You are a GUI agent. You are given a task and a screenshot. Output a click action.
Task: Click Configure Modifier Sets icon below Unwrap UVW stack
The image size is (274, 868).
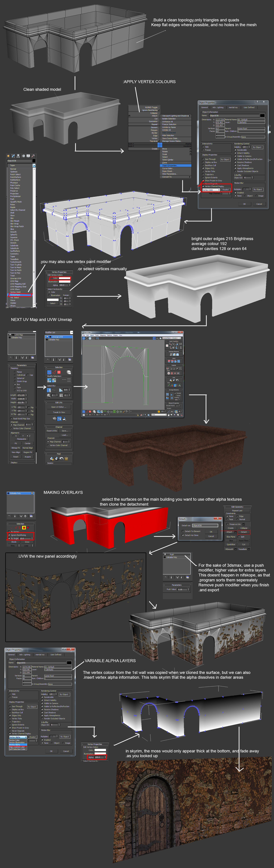(70, 360)
